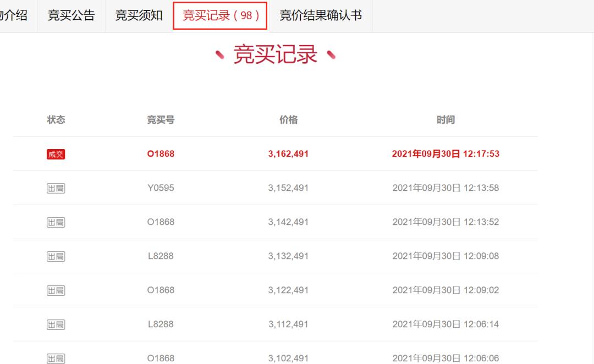Click the 出局 badge next to Y0595

(x=54, y=187)
